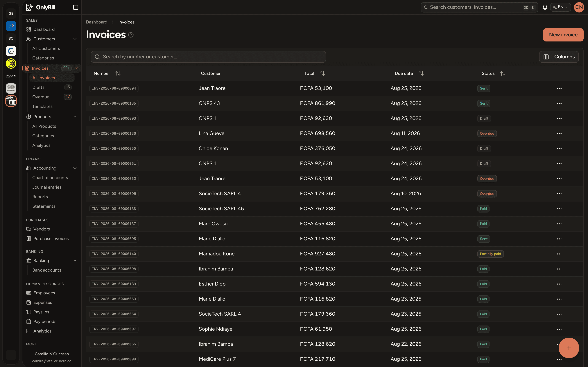This screenshot has width=588, height=367.
Task: Open the three-dot menu for Lina Gueye invoice
Action: click(x=559, y=134)
